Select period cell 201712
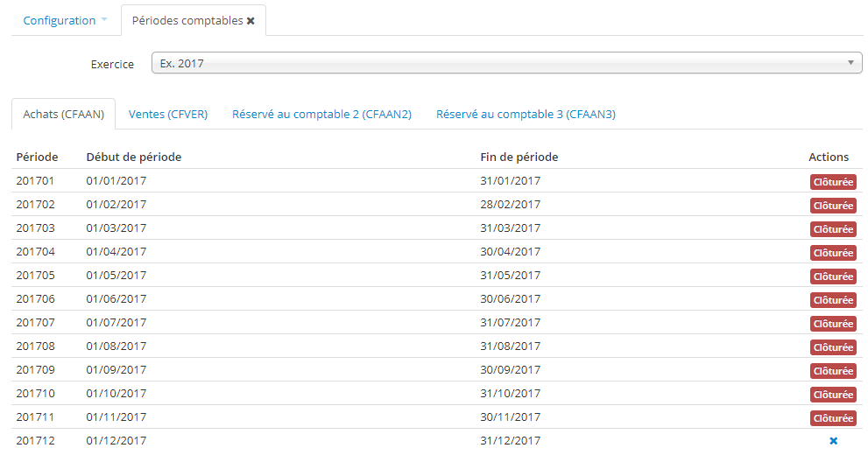The image size is (868, 455). coord(35,441)
